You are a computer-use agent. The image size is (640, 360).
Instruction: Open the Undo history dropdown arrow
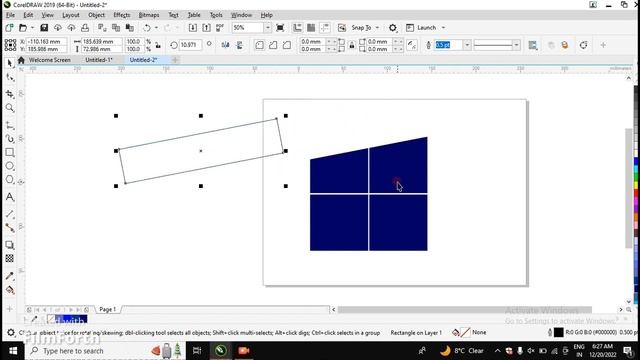tap(156, 28)
